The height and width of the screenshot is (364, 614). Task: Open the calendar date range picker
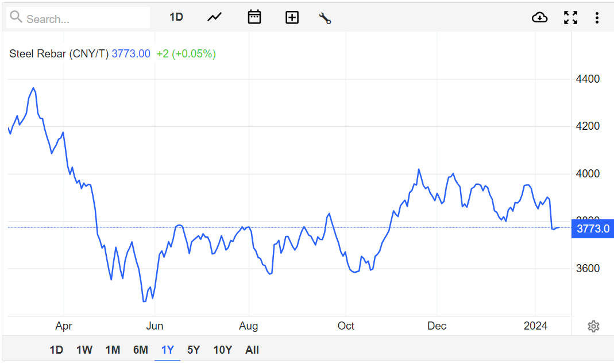coord(254,17)
